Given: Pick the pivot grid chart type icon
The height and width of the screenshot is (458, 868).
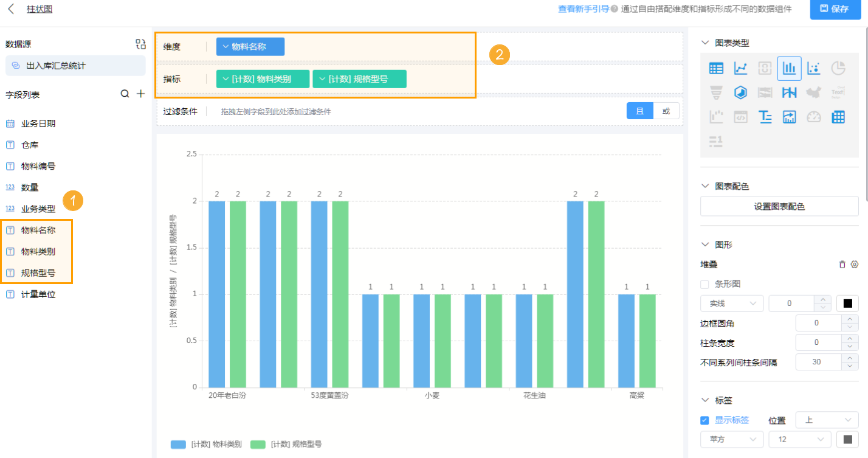Looking at the screenshot, I should (838, 117).
